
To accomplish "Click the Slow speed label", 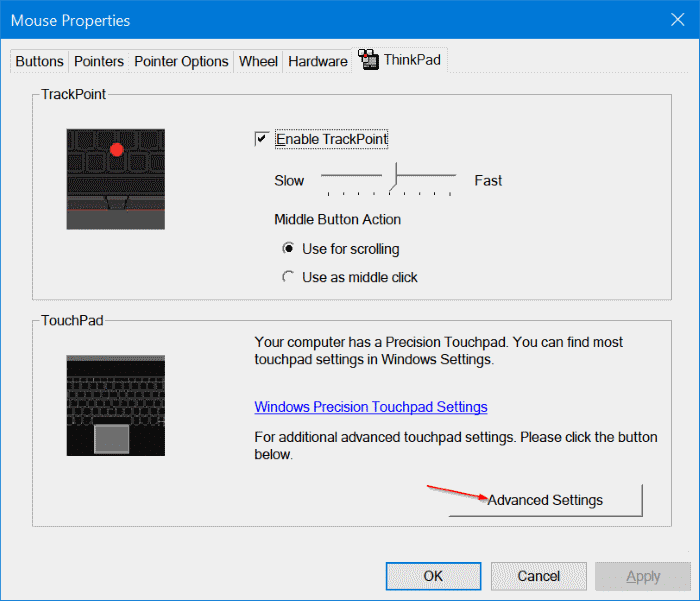I will pyautogui.click(x=289, y=180).
